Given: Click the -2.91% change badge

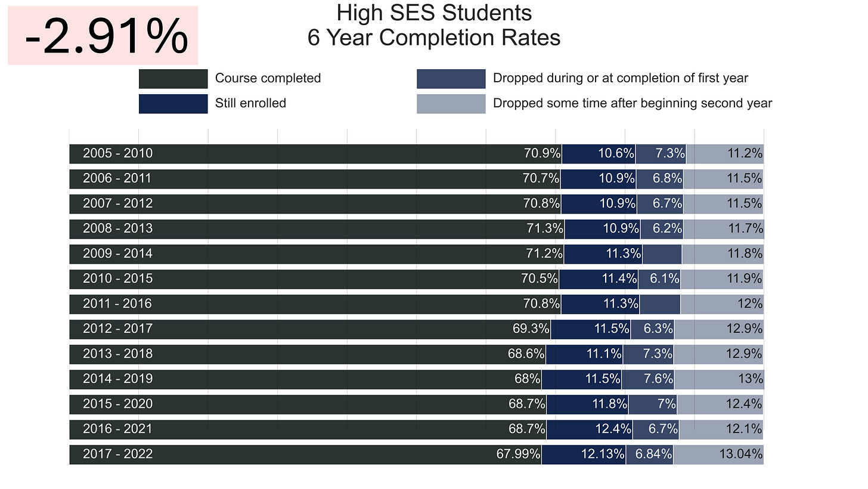Looking at the screenshot, I should point(103,36).
